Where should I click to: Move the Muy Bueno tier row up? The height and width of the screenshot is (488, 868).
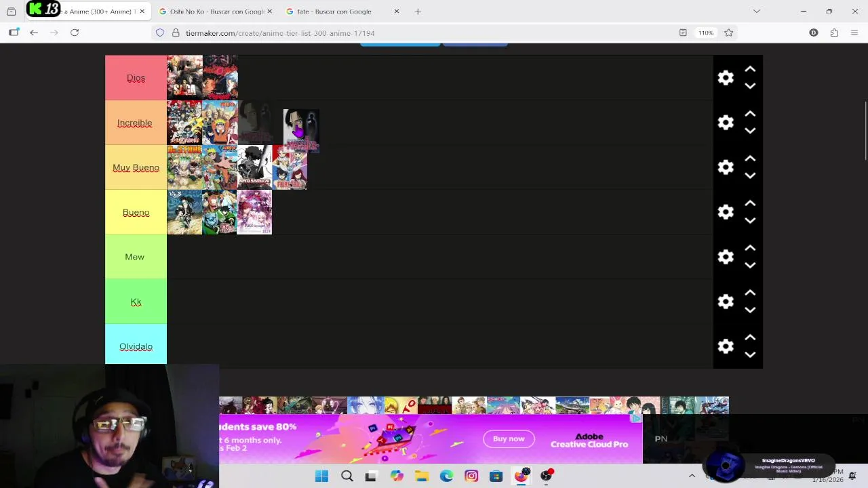[x=750, y=159]
